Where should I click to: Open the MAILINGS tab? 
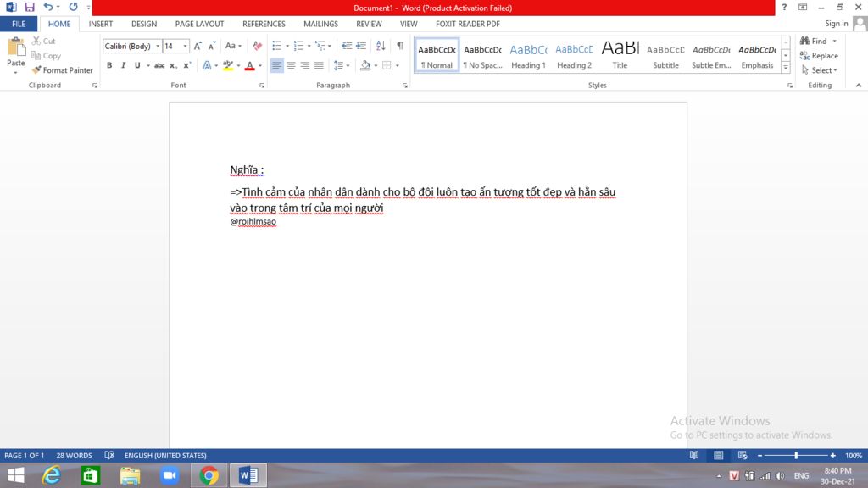coord(320,24)
